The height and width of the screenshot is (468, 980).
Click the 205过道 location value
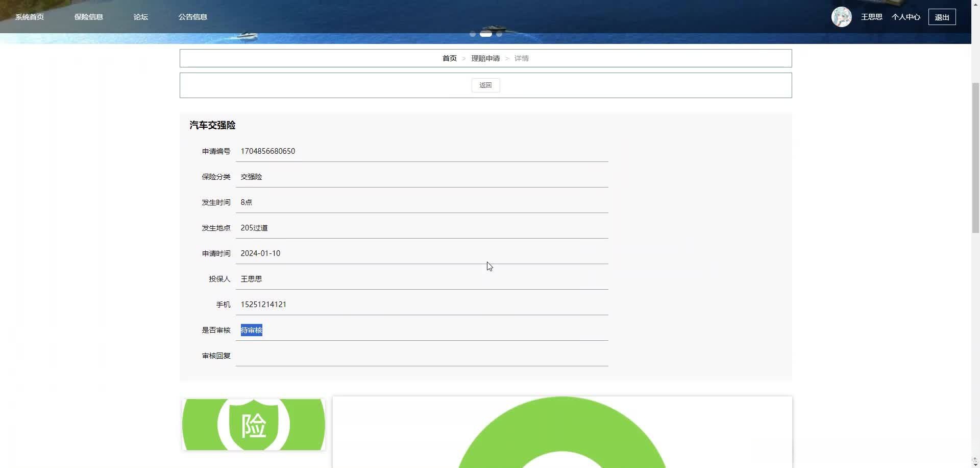coord(254,228)
